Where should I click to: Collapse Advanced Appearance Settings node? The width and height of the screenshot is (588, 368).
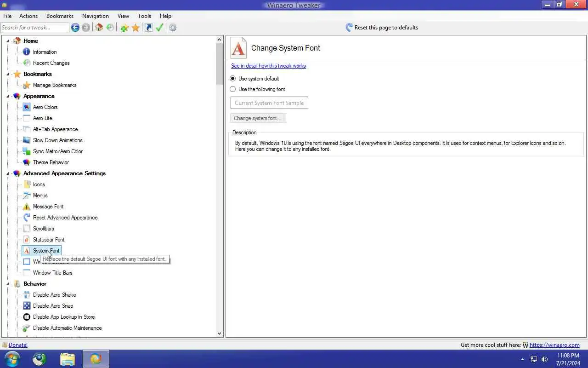(x=8, y=173)
